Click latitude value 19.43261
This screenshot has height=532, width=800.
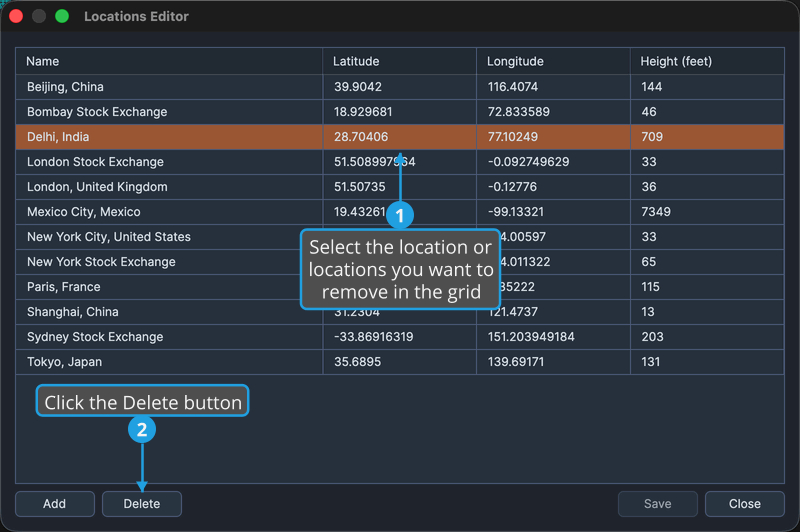pyautogui.click(x=360, y=212)
